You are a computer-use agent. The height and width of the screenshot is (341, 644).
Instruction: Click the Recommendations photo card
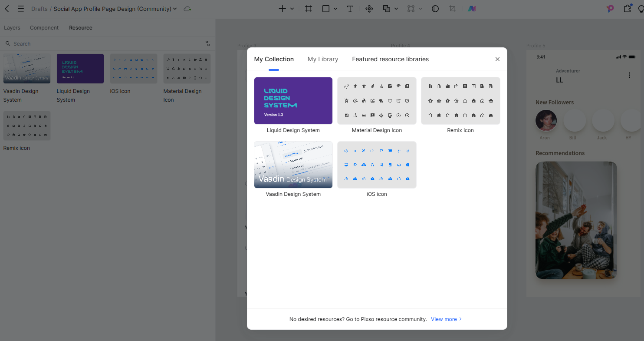[x=576, y=220]
